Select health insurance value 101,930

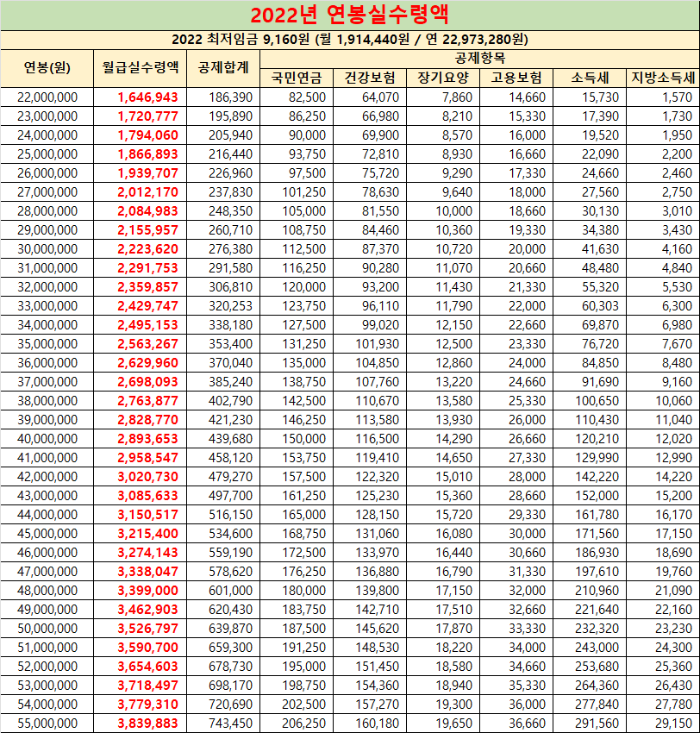pyautogui.click(x=377, y=344)
